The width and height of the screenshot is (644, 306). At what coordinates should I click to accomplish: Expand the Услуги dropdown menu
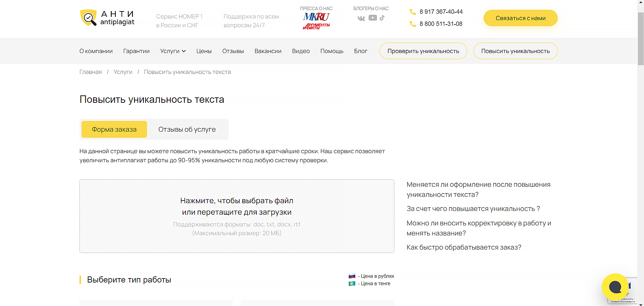click(x=173, y=51)
